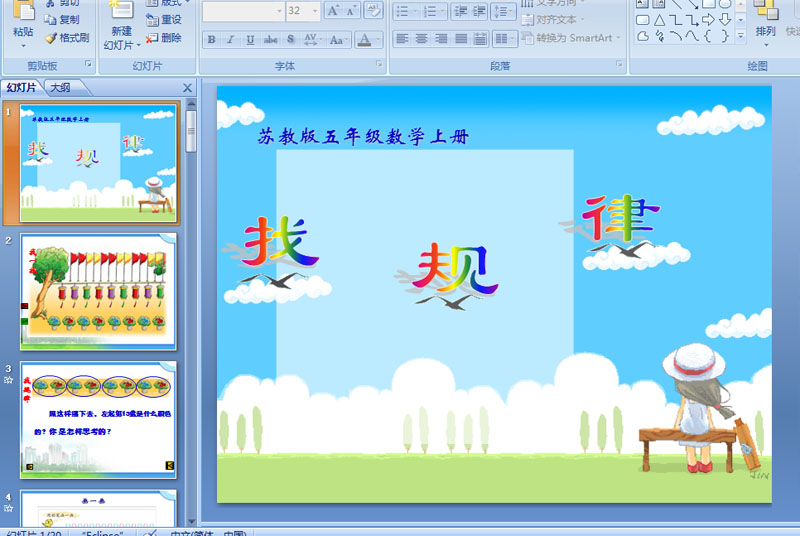The width and height of the screenshot is (800, 536).
Task: Align text left
Action: pos(403,38)
